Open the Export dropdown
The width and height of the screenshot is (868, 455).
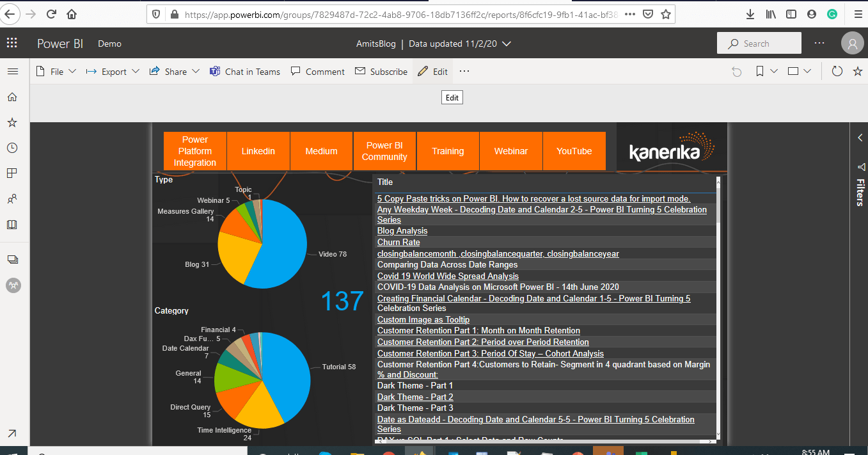[x=113, y=72]
